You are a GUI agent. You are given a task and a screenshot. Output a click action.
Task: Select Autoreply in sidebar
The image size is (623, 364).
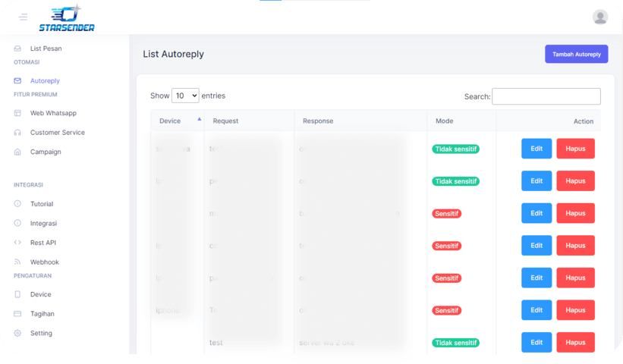45,80
